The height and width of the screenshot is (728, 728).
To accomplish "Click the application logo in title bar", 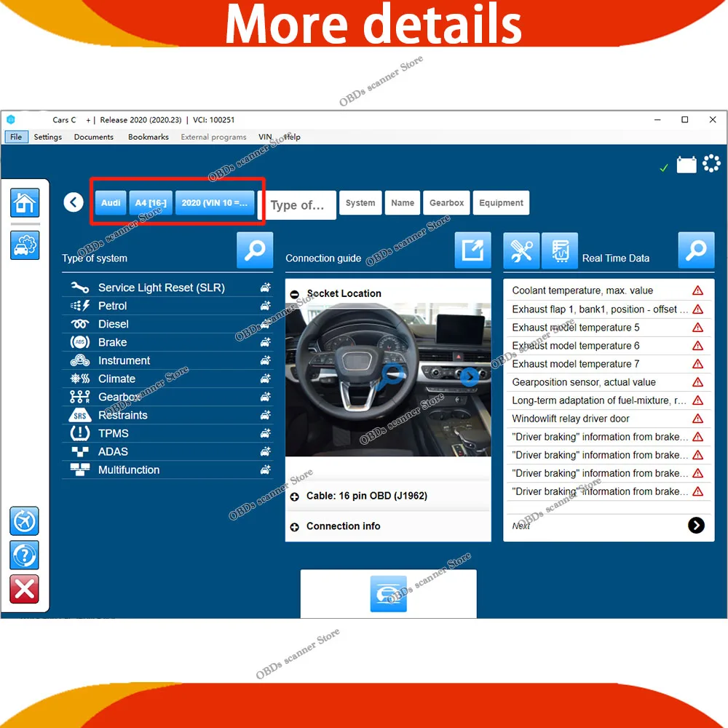I will click(x=11, y=119).
